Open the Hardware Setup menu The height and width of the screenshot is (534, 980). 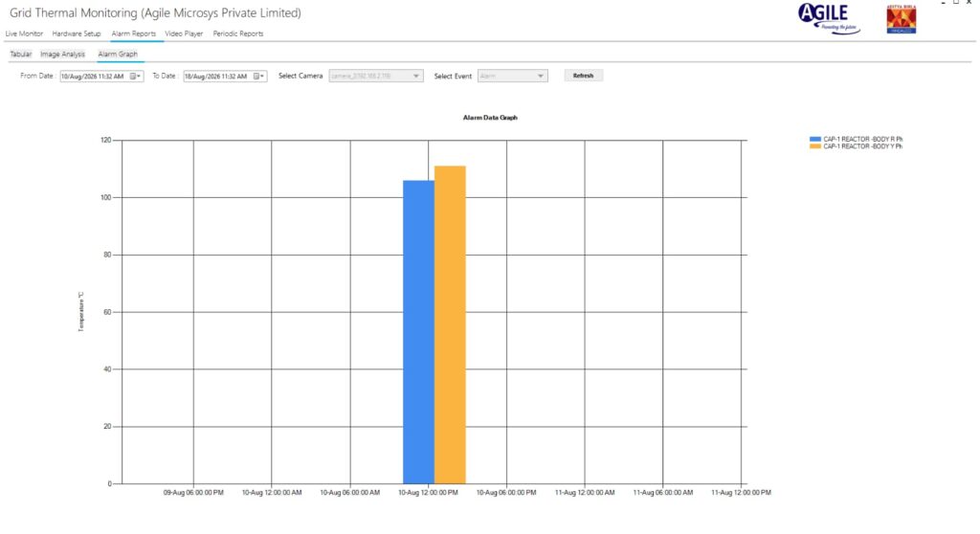click(77, 33)
